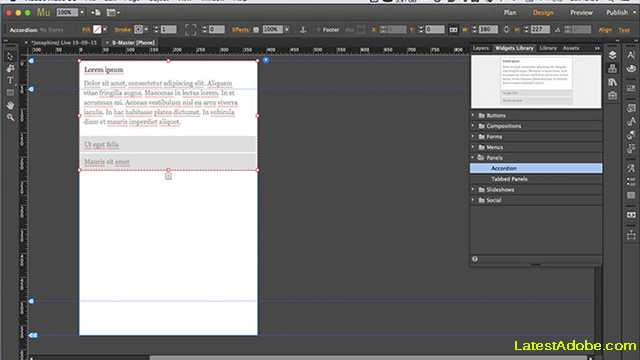Click the blue handle at page top right
The width and height of the screenshot is (640, 360).
coord(266,60)
